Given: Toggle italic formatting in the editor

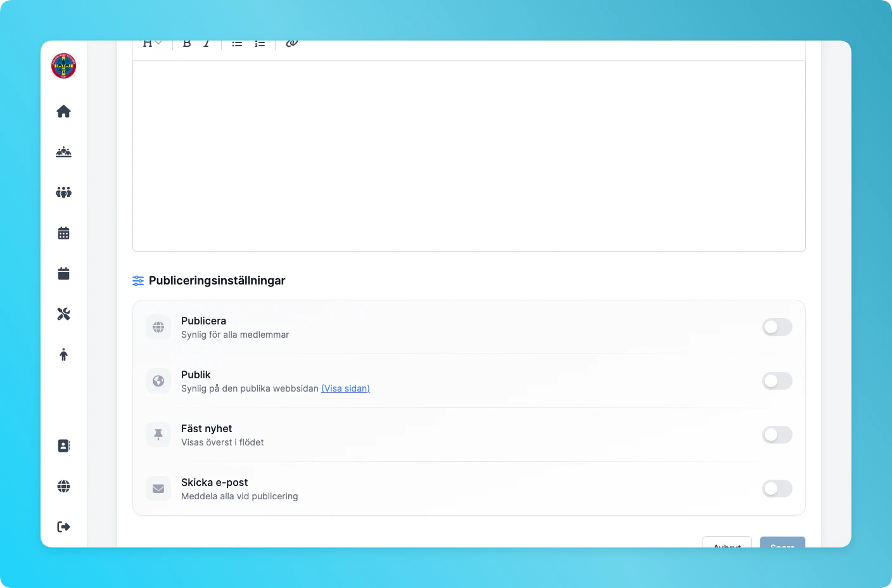Looking at the screenshot, I should tap(207, 43).
